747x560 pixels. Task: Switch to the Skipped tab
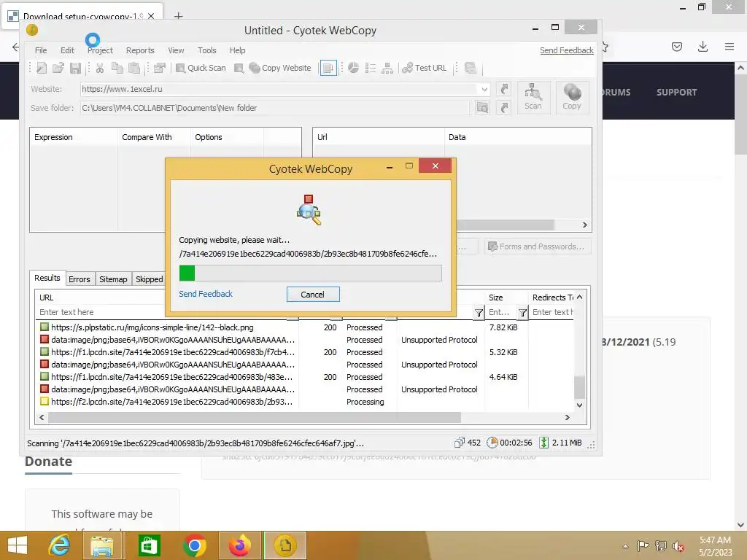coord(149,279)
